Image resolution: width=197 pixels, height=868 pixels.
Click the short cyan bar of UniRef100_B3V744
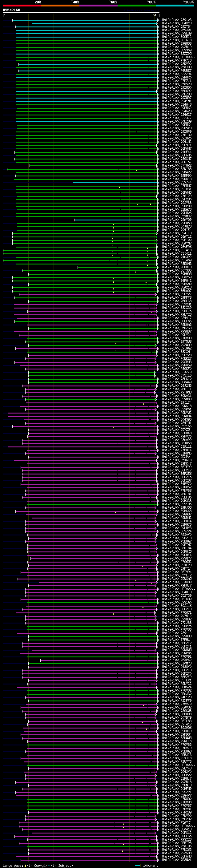coord(116,183)
